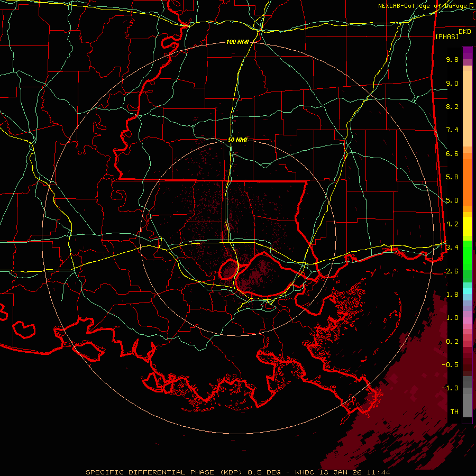Click the "NEXLAB-College of DuPage" credit text

click(x=422, y=6)
